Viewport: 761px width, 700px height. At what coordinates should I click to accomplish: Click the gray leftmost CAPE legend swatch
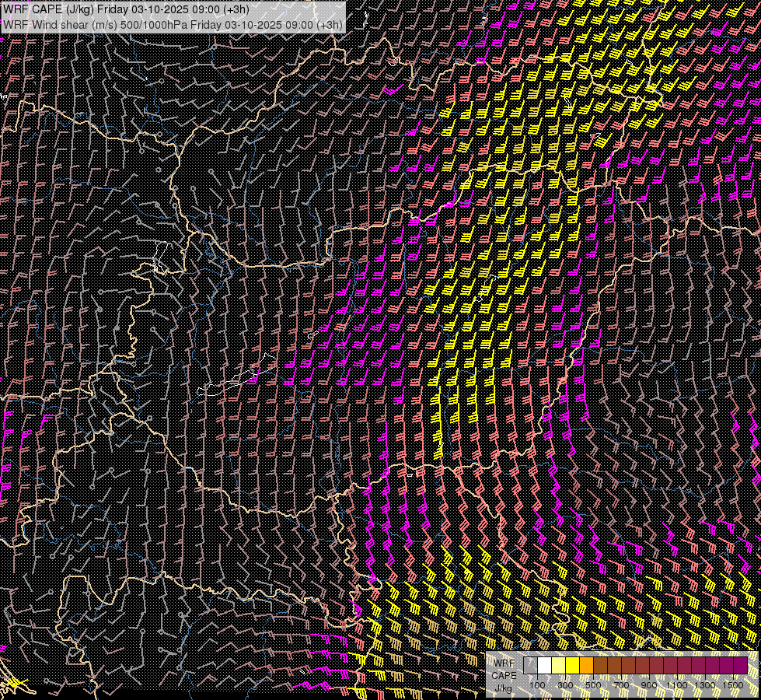530,666
